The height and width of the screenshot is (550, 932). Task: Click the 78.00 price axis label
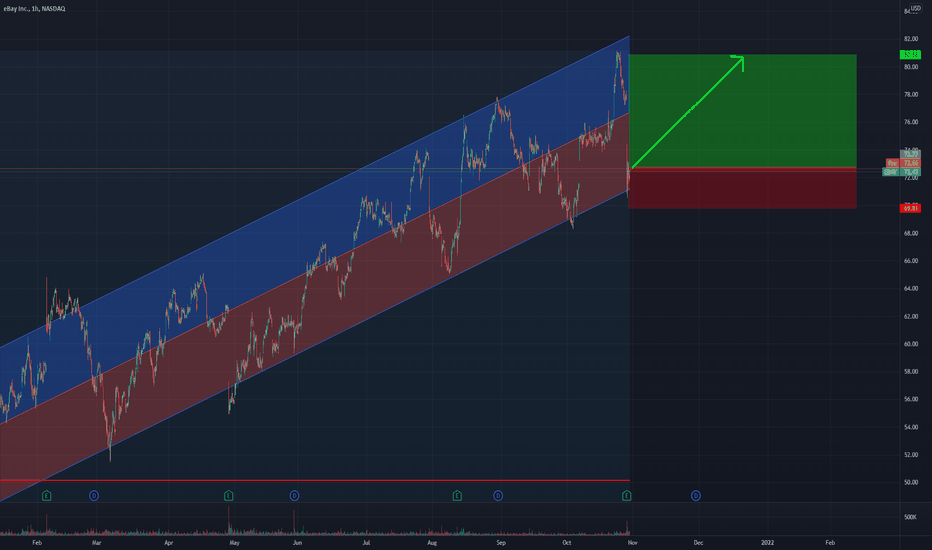pos(911,95)
